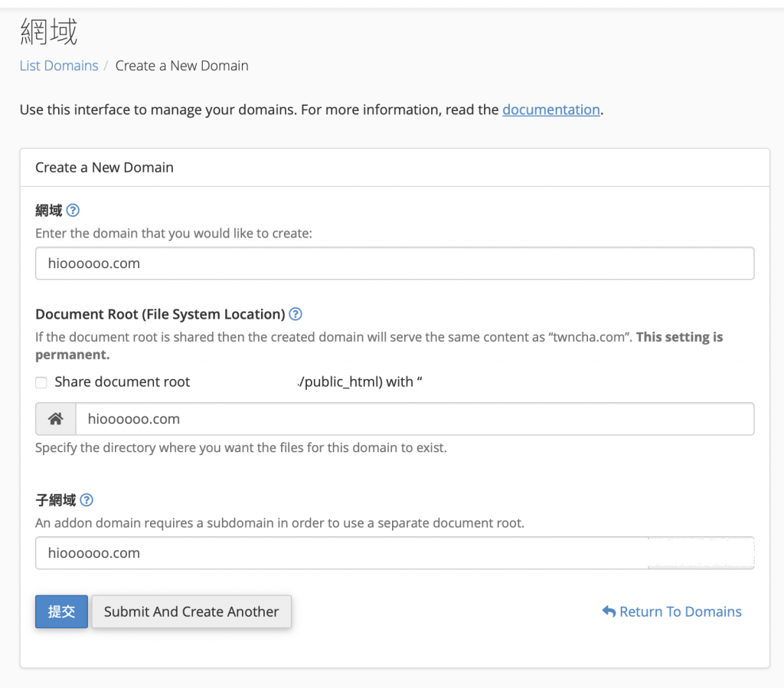The height and width of the screenshot is (688, 784).
Task: Click the "Create a New Domain" panel heading
Action: 104,167
